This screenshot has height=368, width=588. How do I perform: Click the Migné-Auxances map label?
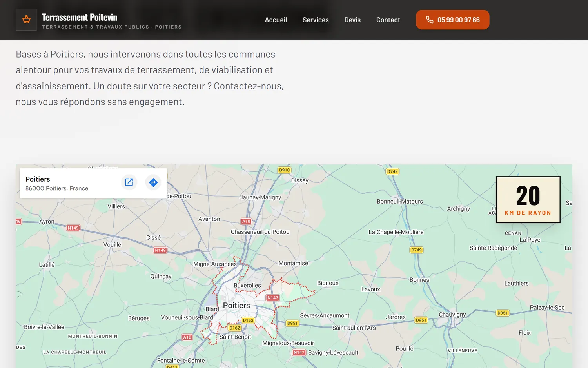(x=215, y=264)
